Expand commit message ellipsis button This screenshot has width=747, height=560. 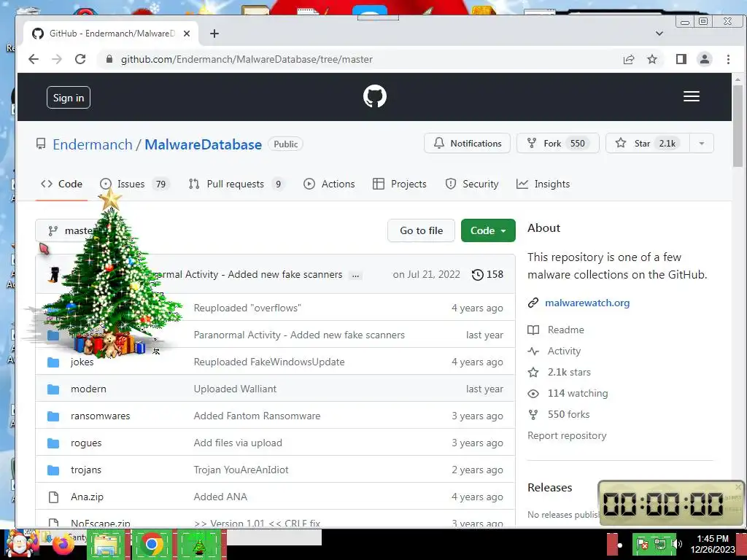click(x=355, y=275)
